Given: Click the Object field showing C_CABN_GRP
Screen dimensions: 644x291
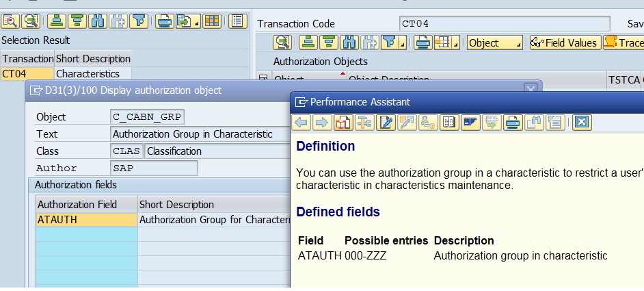Looking at the screenshot, I should coord(148,117).
